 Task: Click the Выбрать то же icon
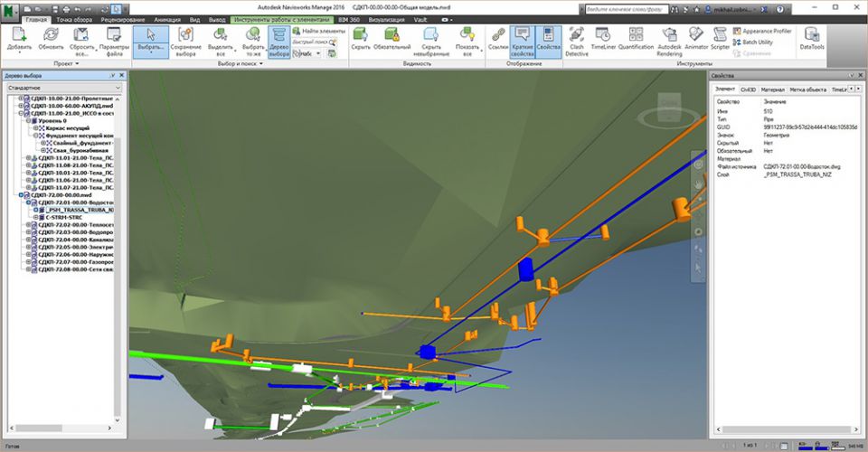[x=253, y=35]
